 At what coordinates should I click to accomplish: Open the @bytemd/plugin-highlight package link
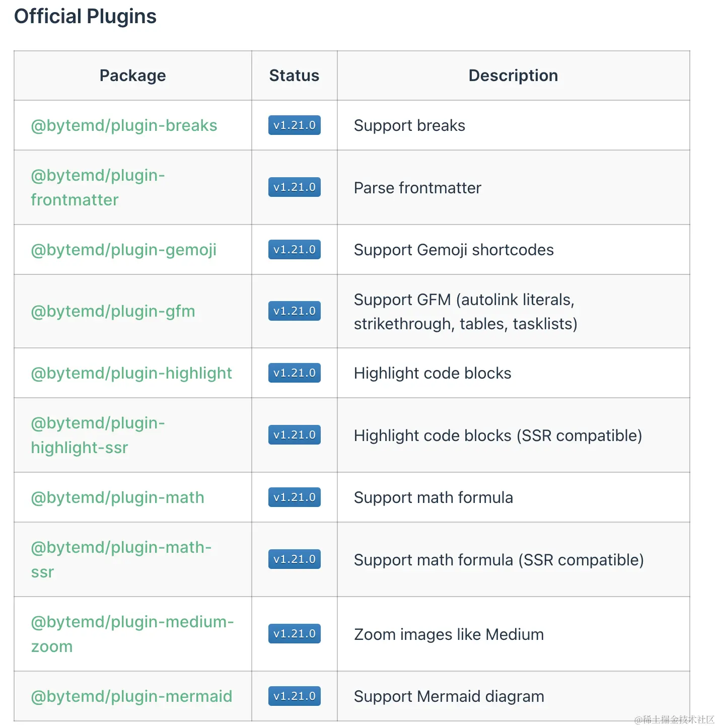[x=131, y=373]
